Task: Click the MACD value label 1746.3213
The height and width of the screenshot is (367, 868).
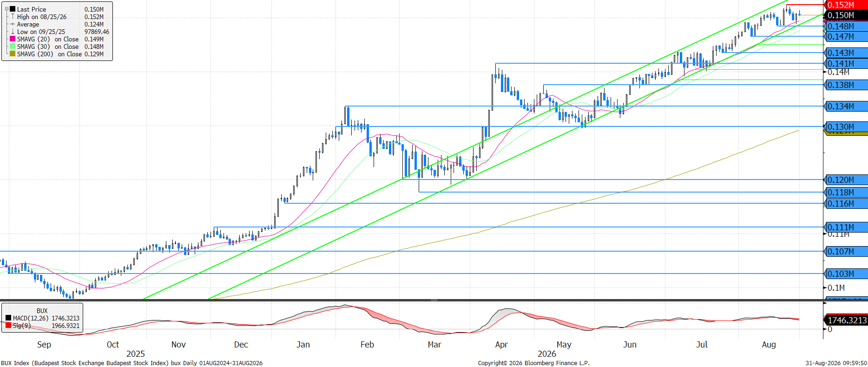Action: click(846, 320)
